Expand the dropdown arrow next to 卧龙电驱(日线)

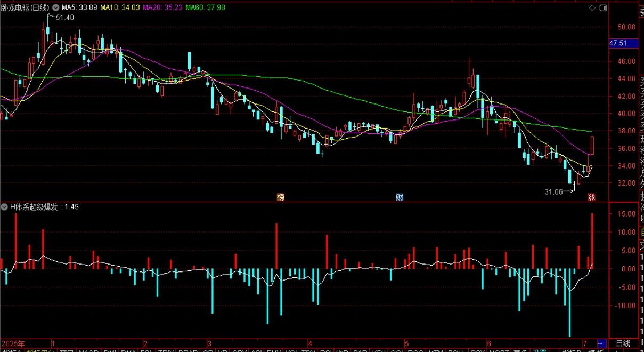click(56, 7)
